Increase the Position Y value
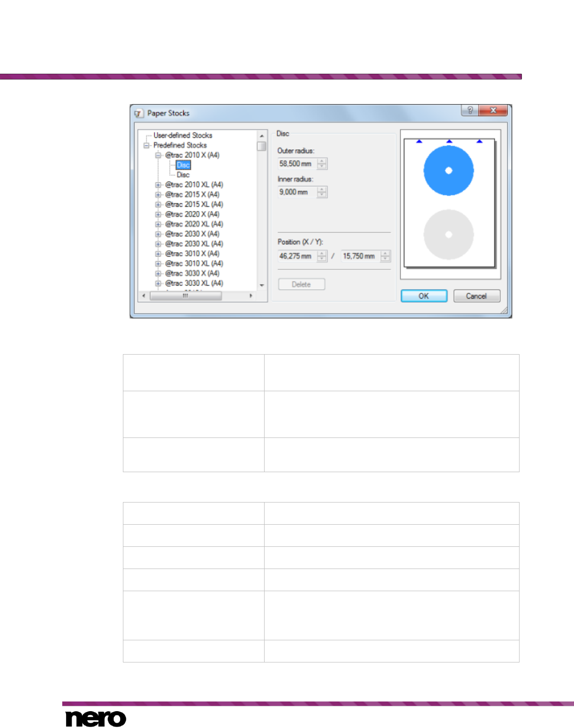The height and width of the screenshot is (728, 574). pos(385,253)
